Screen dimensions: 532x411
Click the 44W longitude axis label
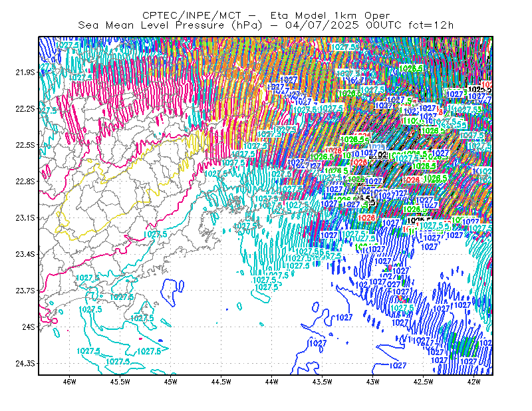point(272,382)
